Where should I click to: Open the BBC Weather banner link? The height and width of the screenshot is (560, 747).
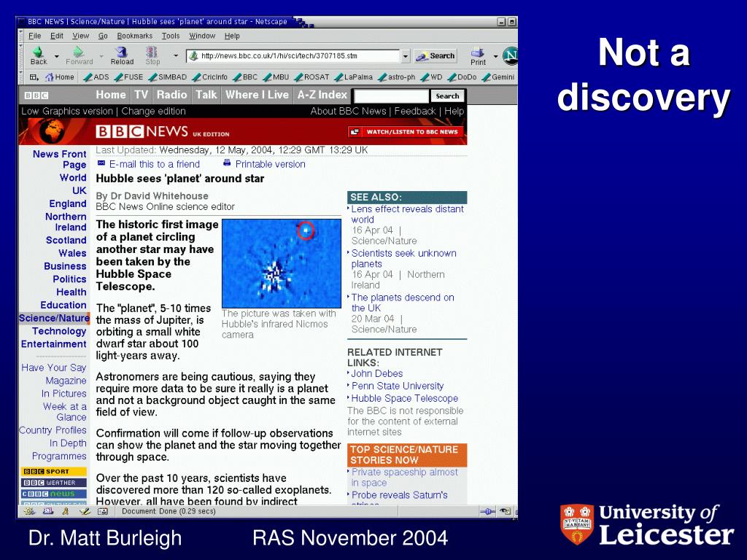(x=53, y=483)
